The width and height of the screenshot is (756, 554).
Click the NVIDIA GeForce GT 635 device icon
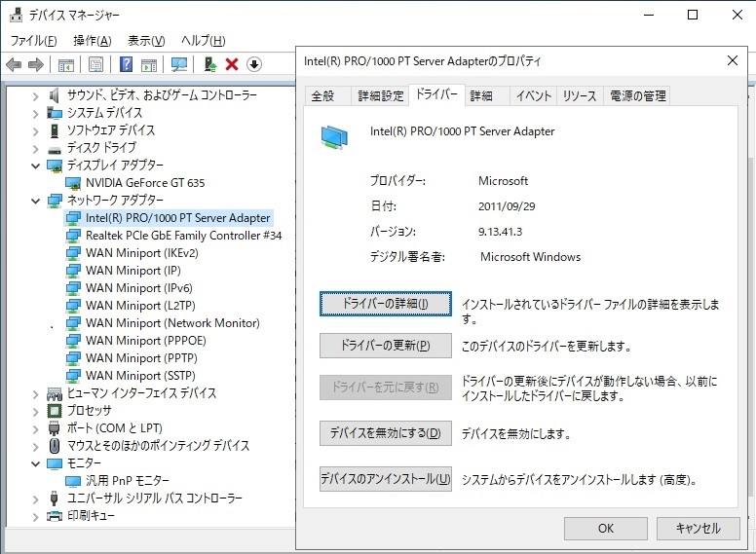pyautogui.click(x=73, y=183)
